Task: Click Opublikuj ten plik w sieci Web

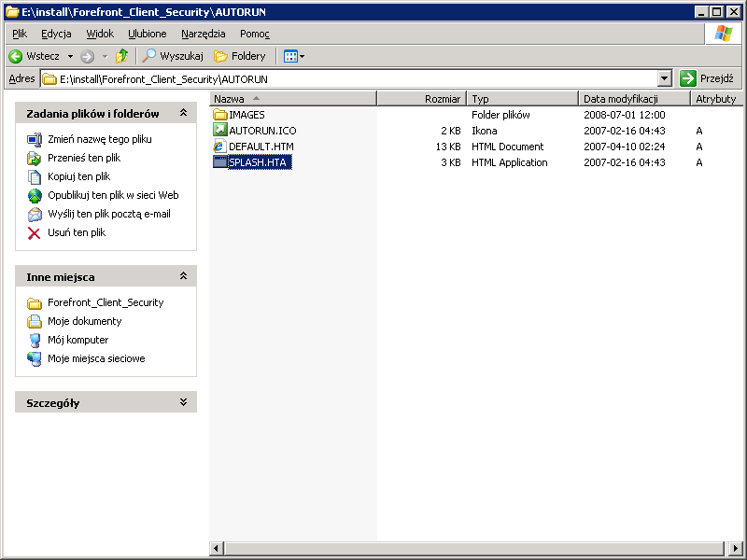Action: 113,195
